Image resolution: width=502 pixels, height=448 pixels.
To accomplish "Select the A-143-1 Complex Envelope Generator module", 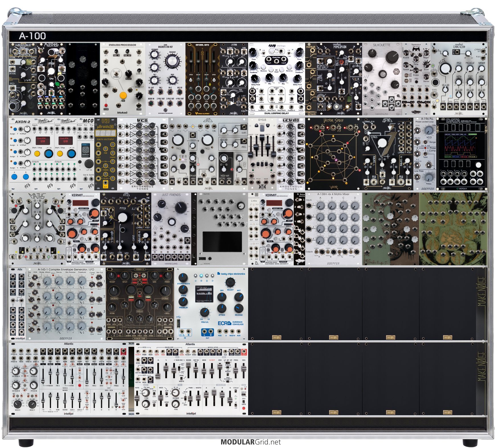I will [x=66, y=304].
